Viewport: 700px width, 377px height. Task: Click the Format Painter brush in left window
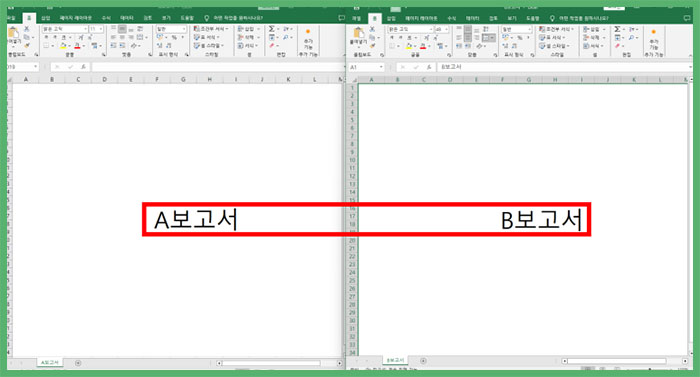pos(27,45)
